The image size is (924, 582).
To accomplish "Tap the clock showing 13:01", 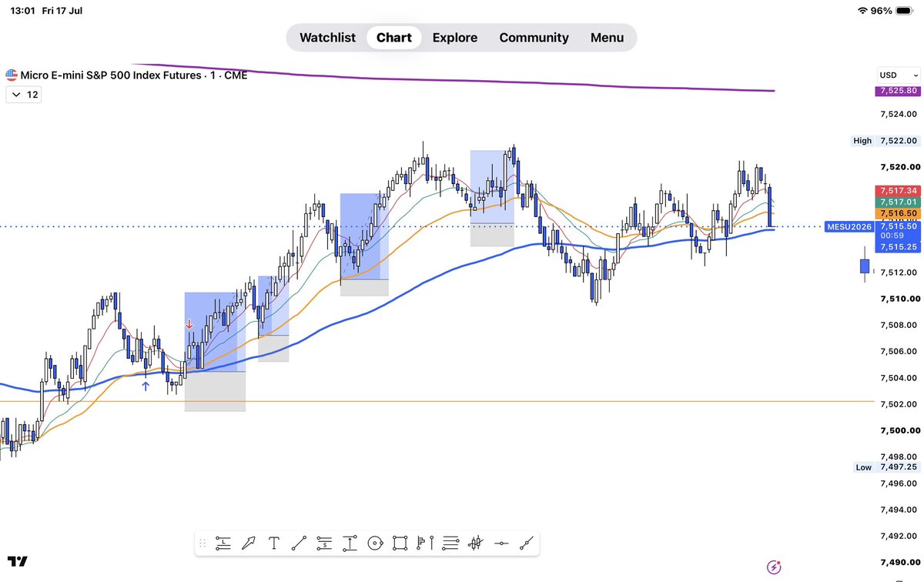I will pyautogui.click(x=21, y=11).
